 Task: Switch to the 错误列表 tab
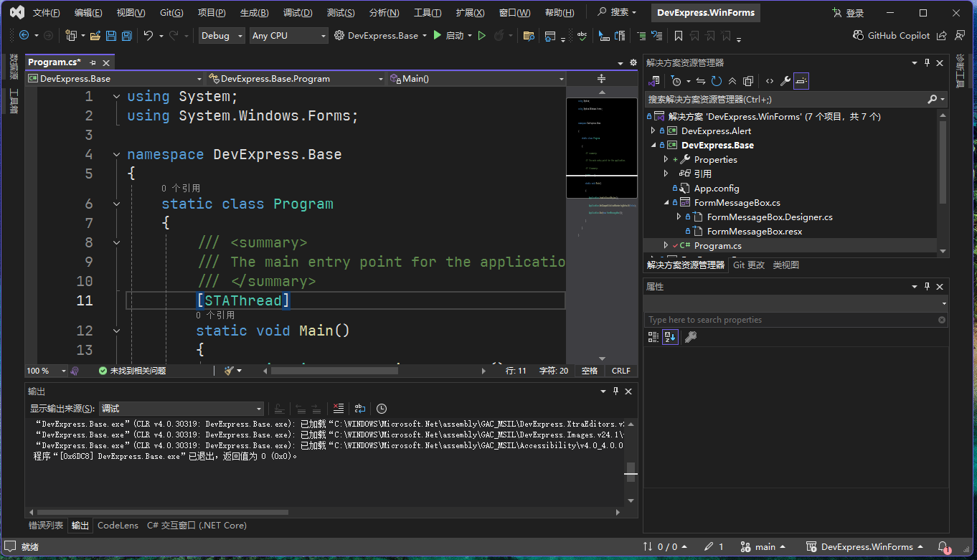pos(46,526)
